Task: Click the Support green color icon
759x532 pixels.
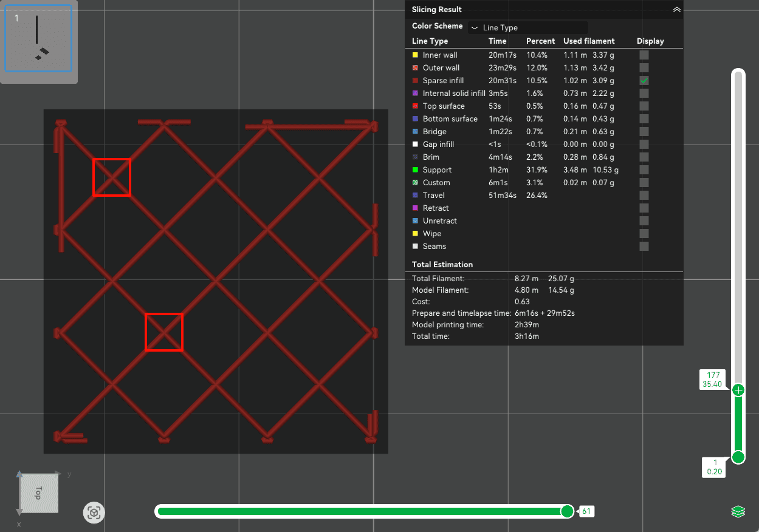Action: click(x=415, y=170)
